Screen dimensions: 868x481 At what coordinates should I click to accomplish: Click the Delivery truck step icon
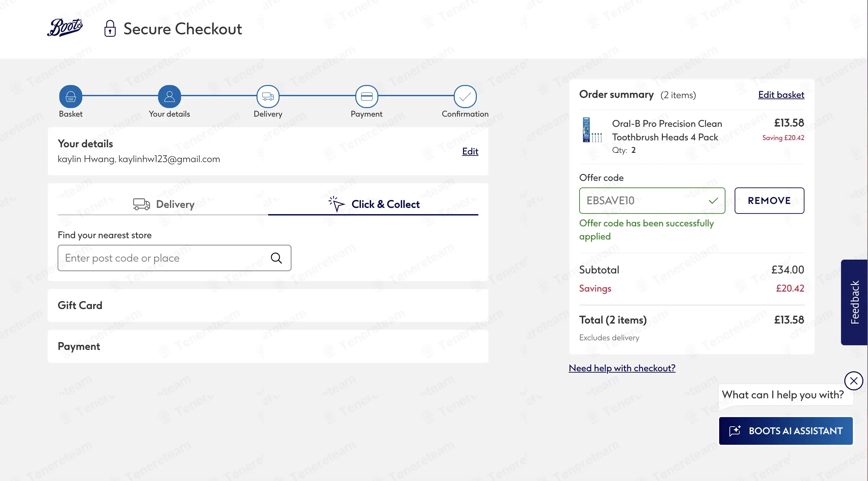(x=268, y=97)
